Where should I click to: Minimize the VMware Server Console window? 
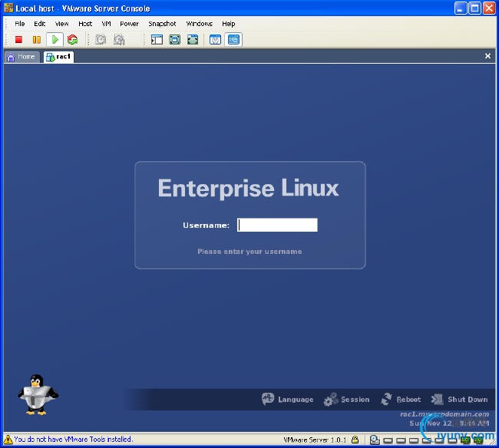[460, 8]
